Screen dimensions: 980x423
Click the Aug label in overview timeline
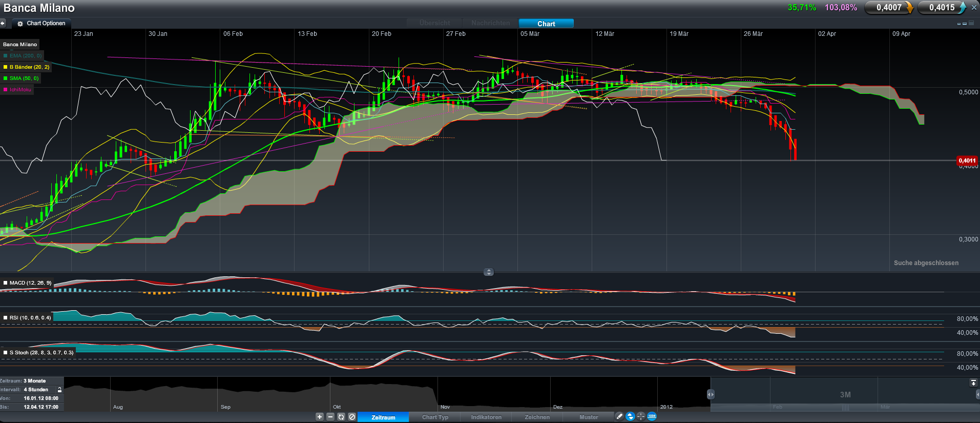tap(118, 407)
